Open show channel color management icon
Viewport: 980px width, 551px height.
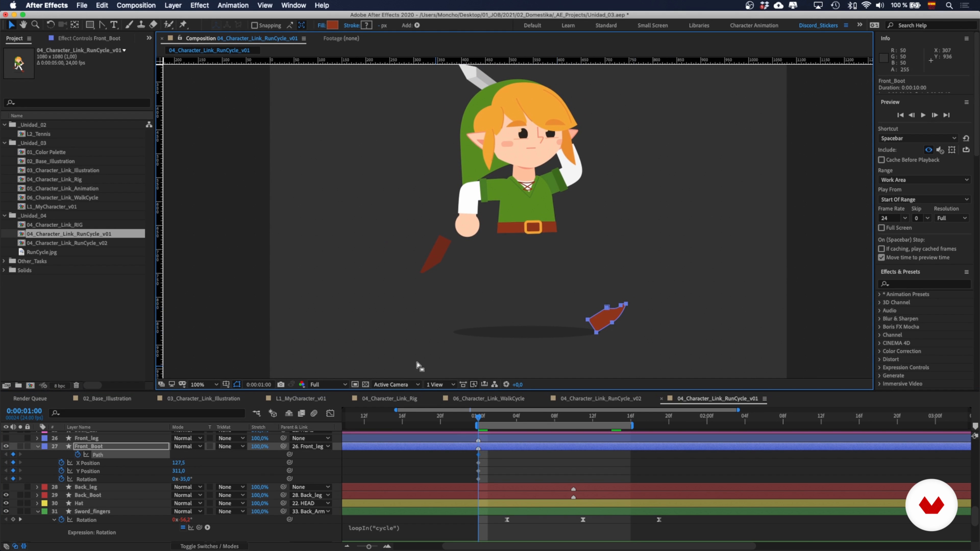[302, 384]
